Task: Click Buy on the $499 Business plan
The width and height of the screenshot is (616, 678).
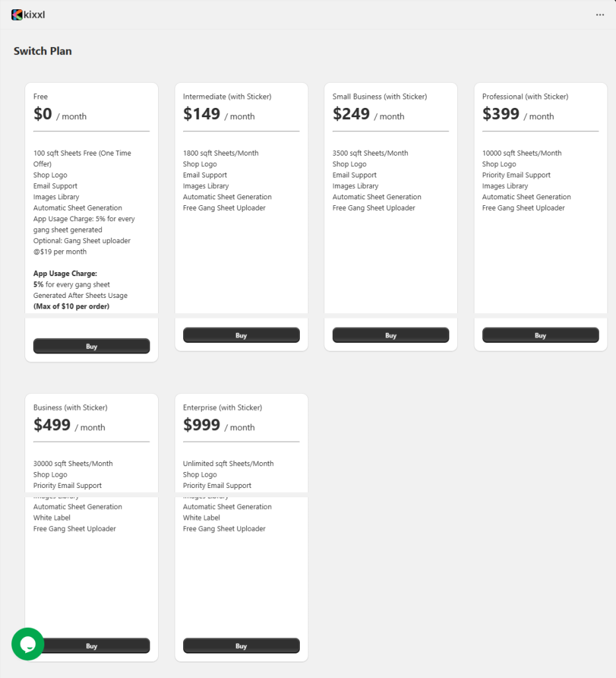Action: point(91,646)
